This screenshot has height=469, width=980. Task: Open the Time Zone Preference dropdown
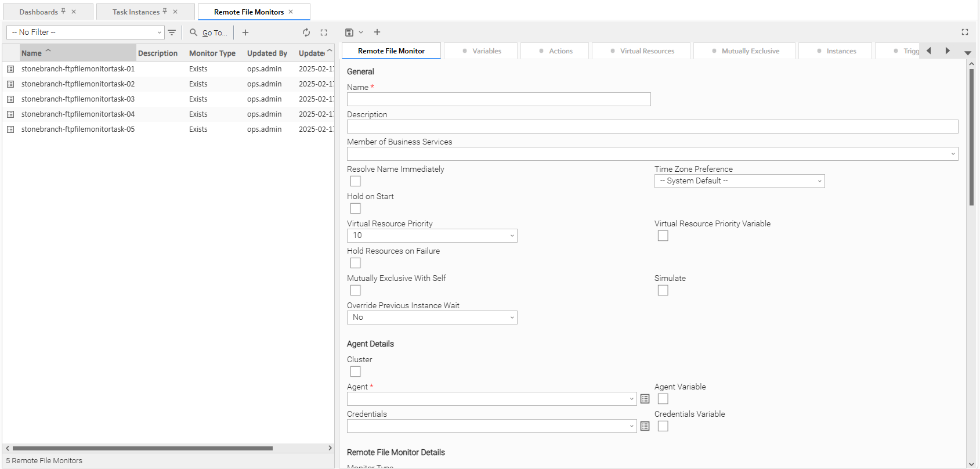(x=739, y=181)
